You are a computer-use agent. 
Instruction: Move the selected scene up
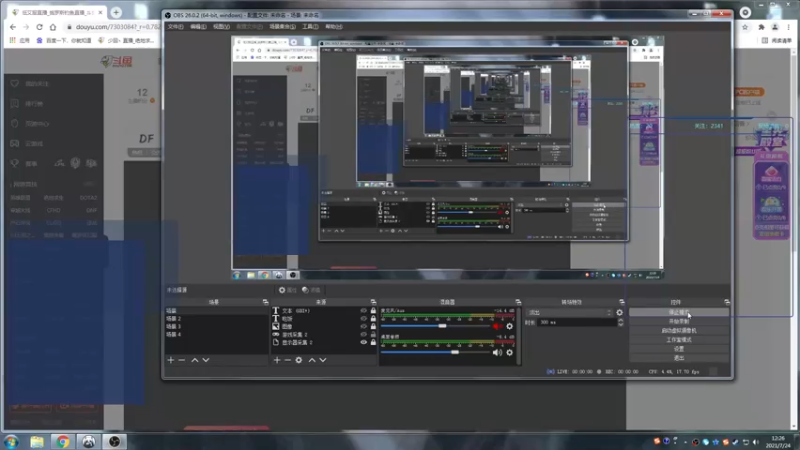(x=195, y=360)
